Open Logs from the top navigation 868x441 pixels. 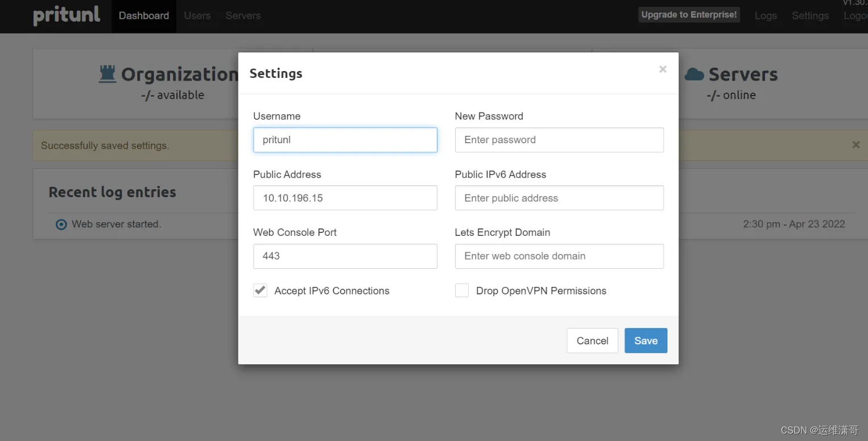[x=766, y=16]
